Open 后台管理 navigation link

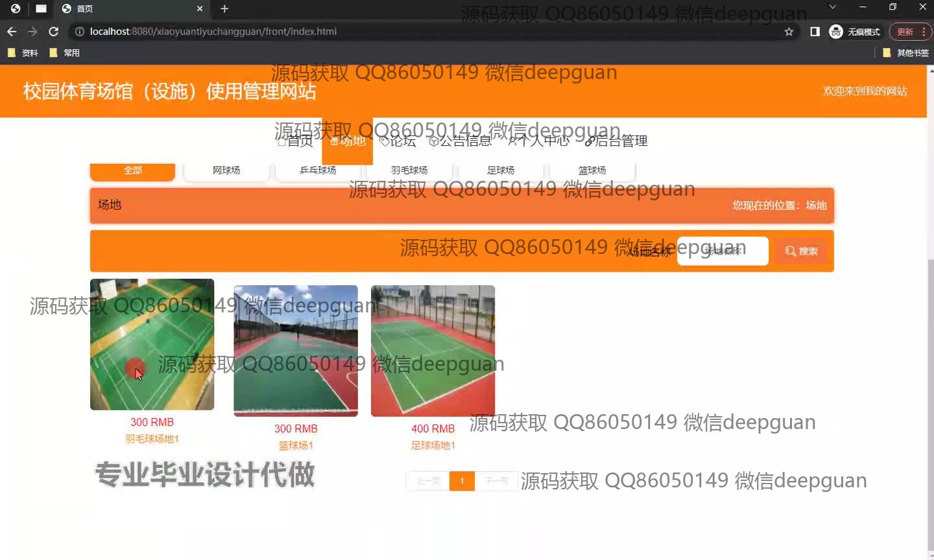[x=616, y=141]
